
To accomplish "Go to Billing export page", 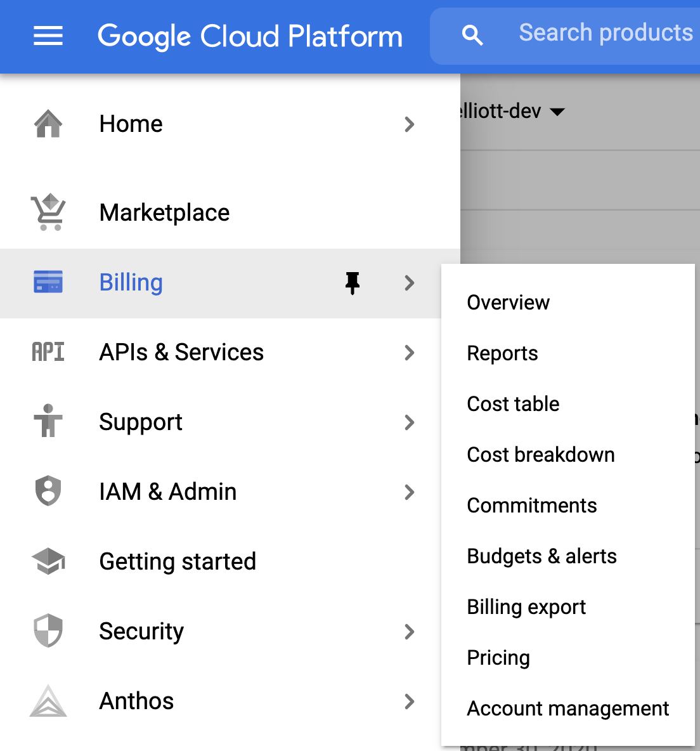I will tap(526, 607).
